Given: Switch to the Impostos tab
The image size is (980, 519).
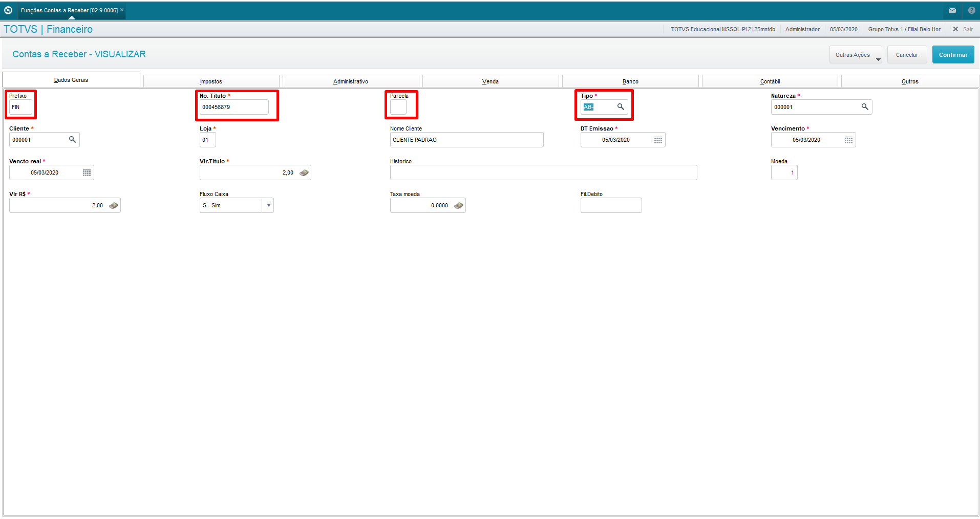Looking at the screenshot, I should [211, 81].
